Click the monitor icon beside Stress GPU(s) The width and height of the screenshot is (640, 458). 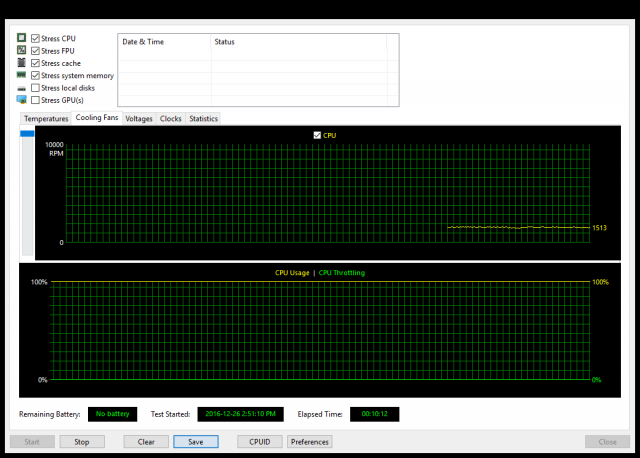tap(21, 100)
